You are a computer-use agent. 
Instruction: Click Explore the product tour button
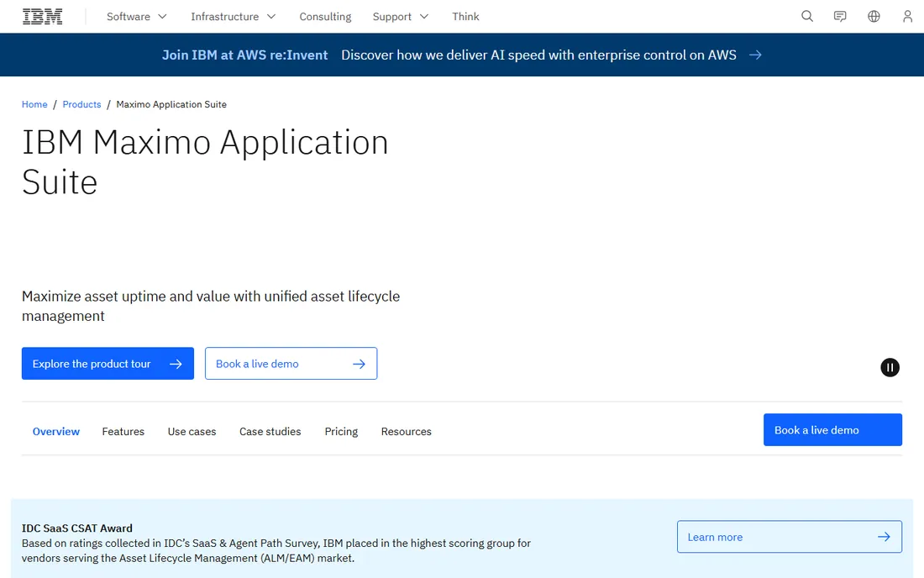pos(108,364)
